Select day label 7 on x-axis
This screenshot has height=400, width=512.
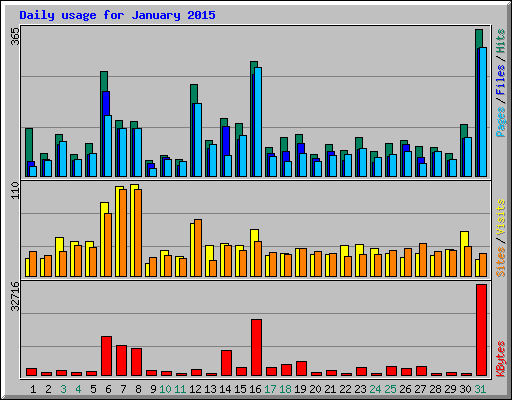pos(123,389)
